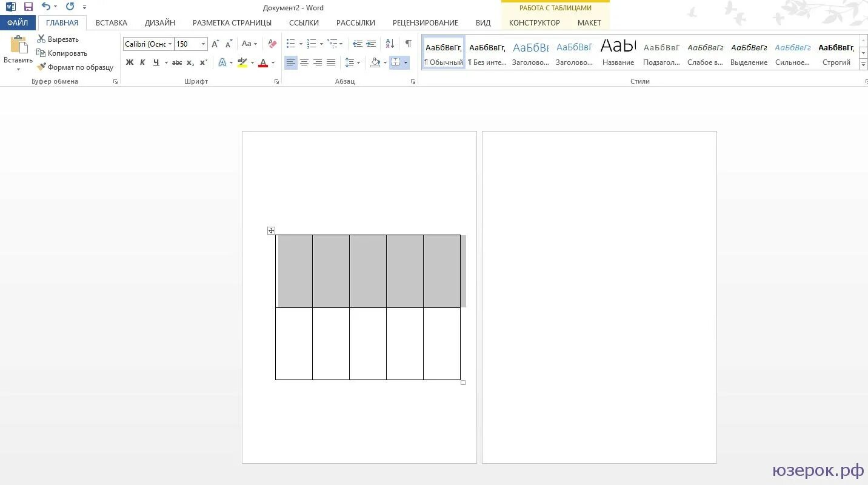The width and height of the screenshot is (868, 485).
Task: Click the borders icon
Action: (x=396, y=62)
